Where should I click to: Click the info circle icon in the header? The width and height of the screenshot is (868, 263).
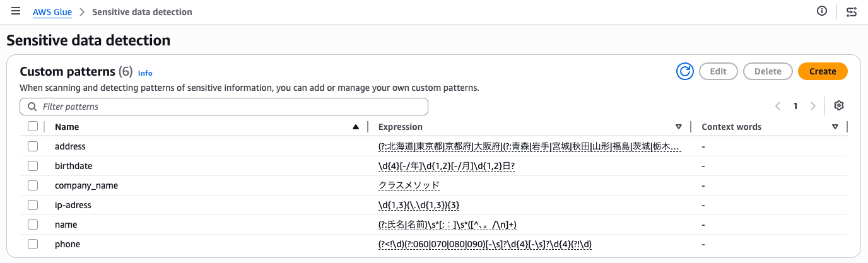pos(822,11)
